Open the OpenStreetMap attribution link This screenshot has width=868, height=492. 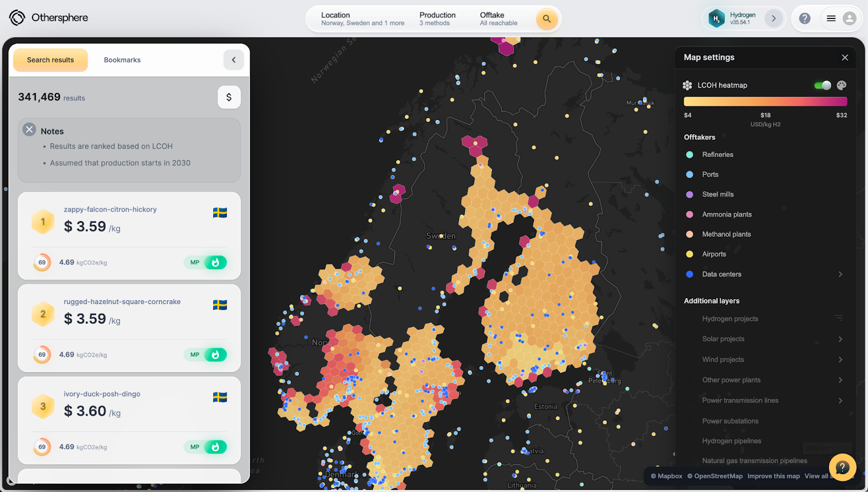tap(715, 476)
